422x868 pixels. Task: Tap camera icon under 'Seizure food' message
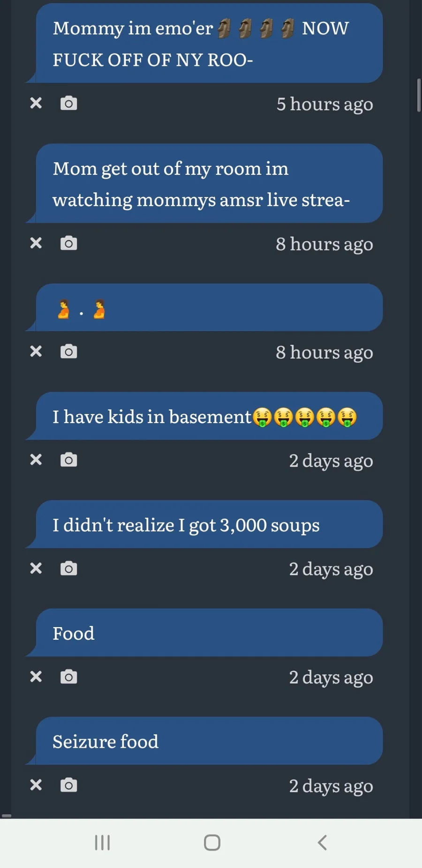click(x=68, y=785)
